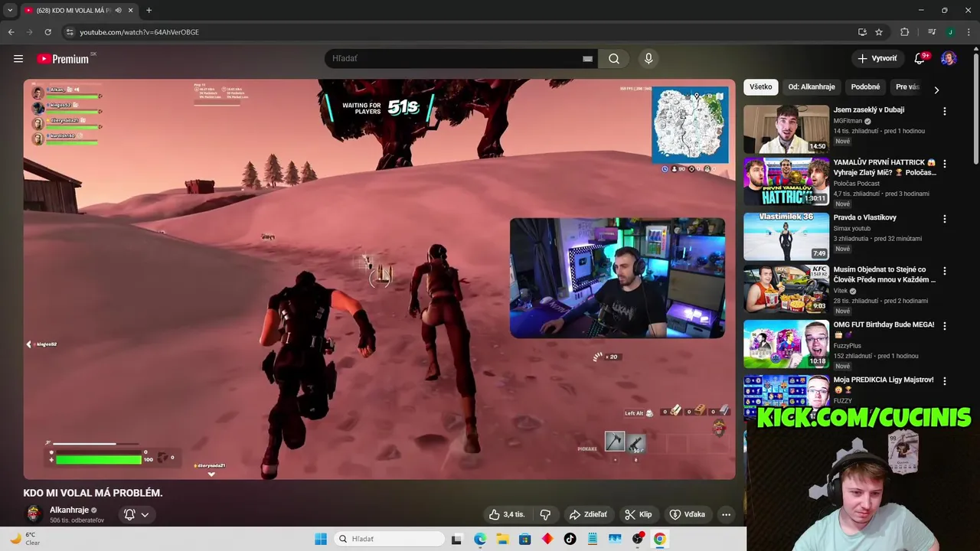Like the video (3,4 tis.)

point(507,514)
